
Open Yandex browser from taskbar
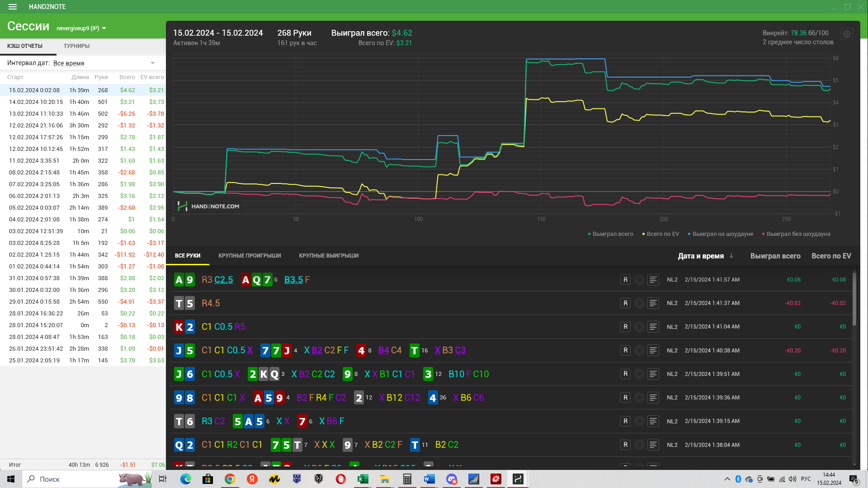click(252, 479)
